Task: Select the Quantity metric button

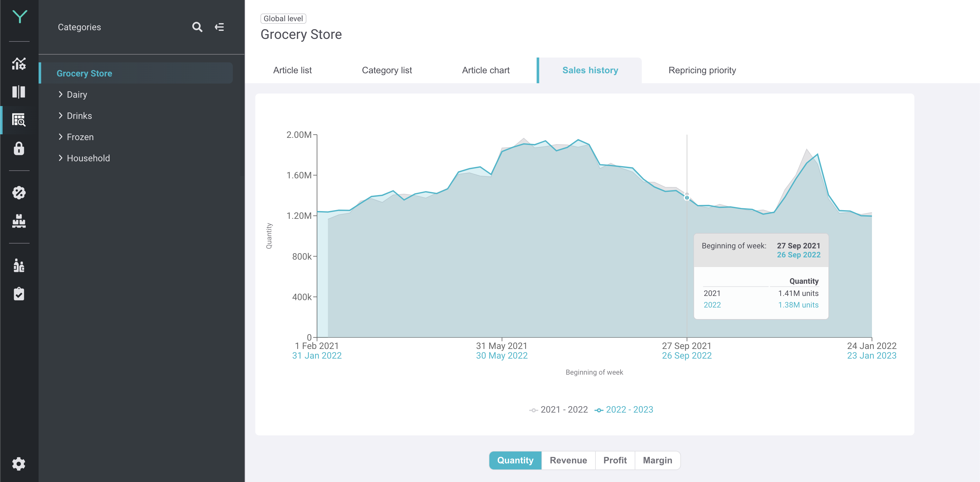Action: [515, 460]
